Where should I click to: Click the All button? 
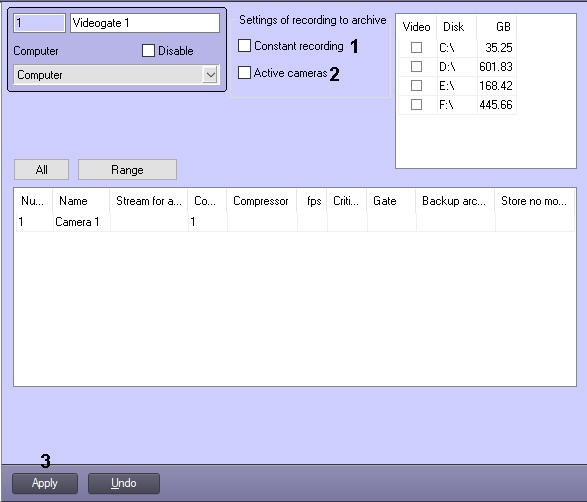pos(42,170)
